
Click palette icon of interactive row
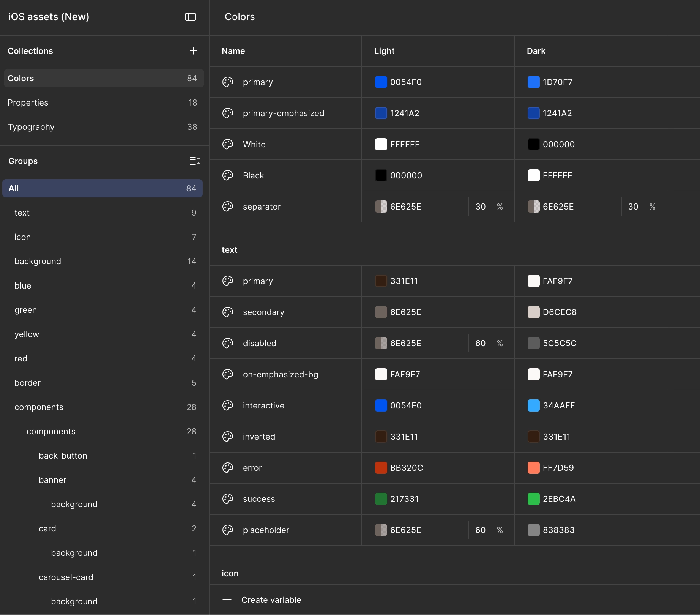pos(228,405)
